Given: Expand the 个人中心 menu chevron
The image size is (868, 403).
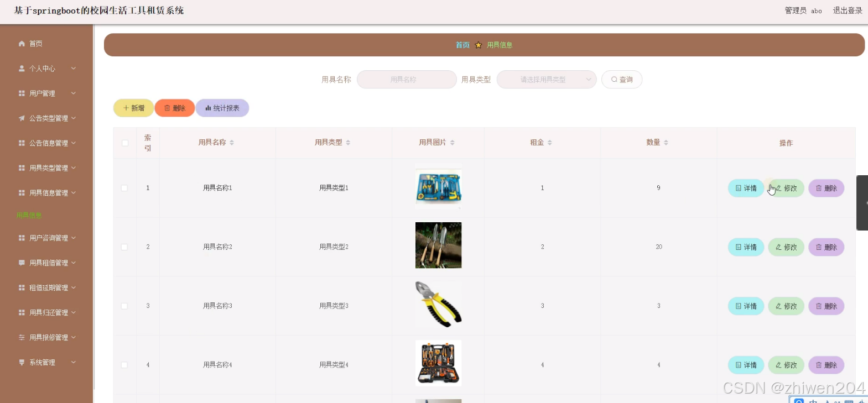Looking at the screenshot, I should coord(74,69).
